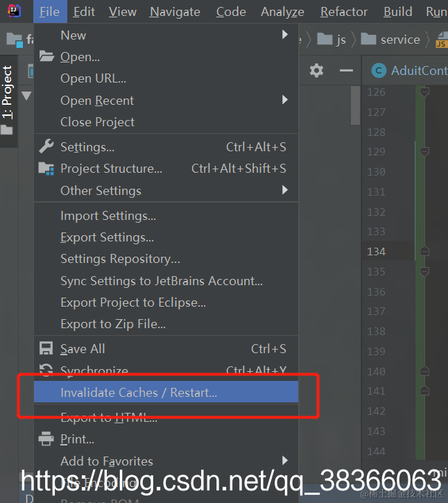Open the File menu
Viewport: 448px width, 503px height.
coord(50,12)
